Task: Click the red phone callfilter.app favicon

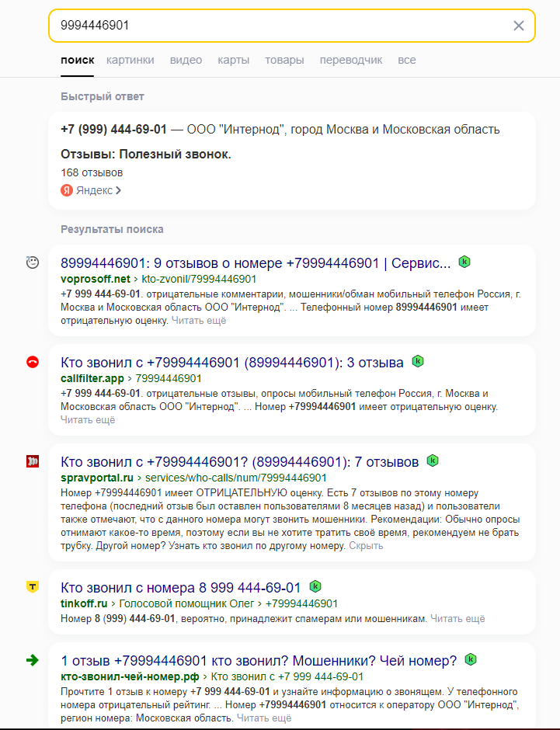Action: coord(32,362)
